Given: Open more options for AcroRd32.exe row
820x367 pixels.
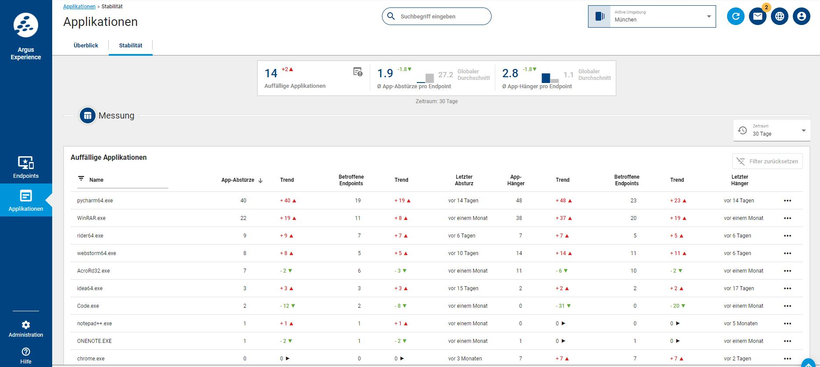Looking at the screenshot, I should coord(787,271).
